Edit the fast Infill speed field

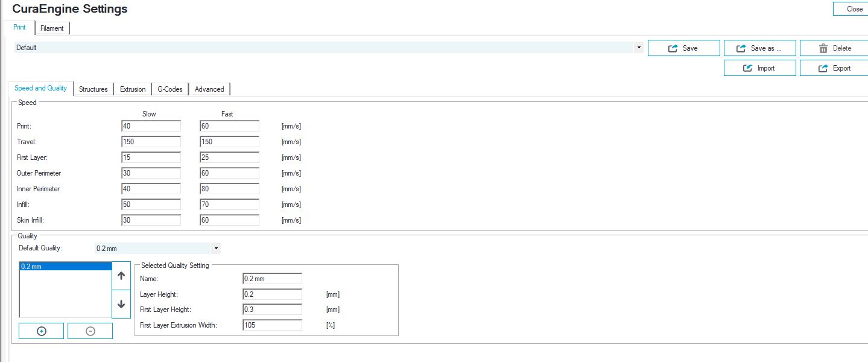tap(229, 205)
